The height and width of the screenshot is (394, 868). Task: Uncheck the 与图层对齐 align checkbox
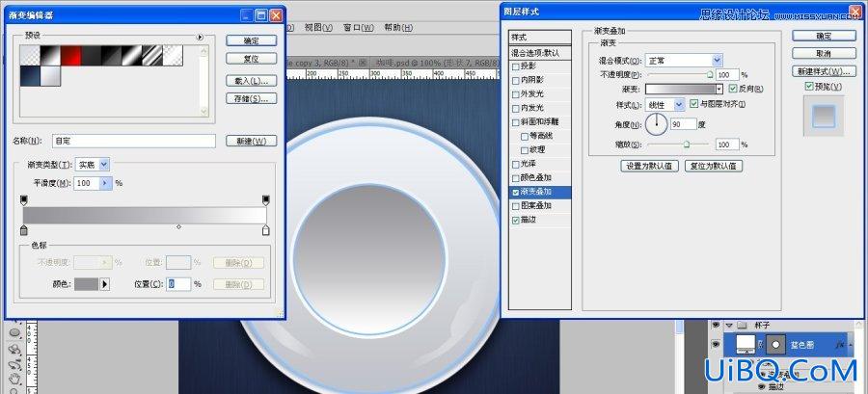click(x=694, y=103)
